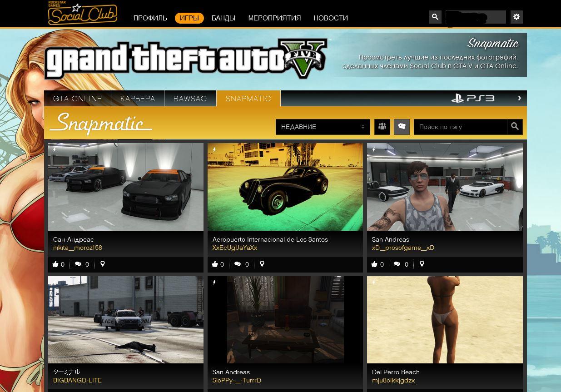Switch to the КАРЬЕРА tab
This screenshot has width=561, height=392.
138,99
